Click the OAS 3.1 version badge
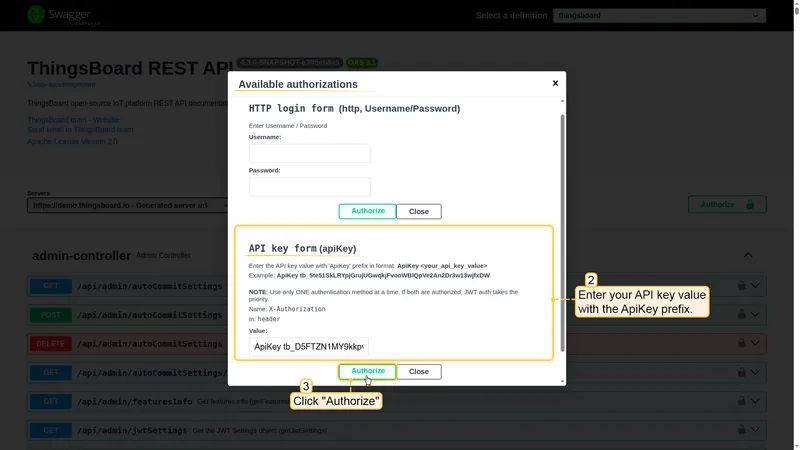This screenshot has width=800, height=450. coord(362,63)
